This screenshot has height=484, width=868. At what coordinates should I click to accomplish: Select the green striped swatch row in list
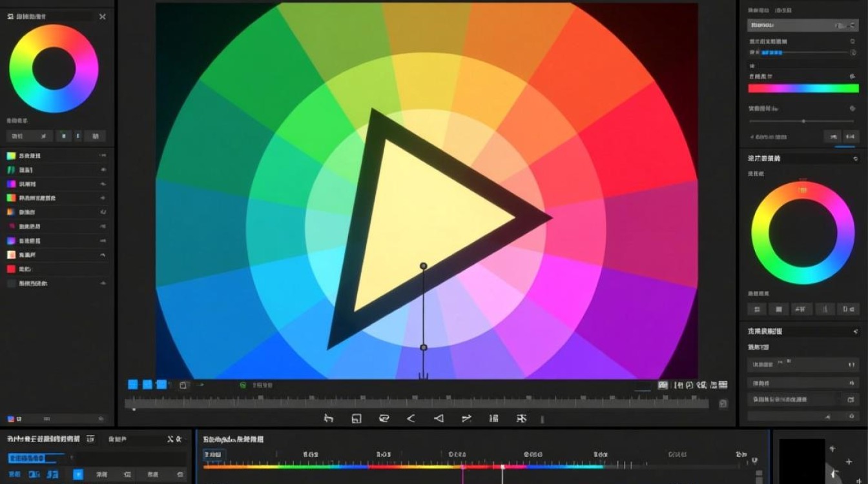coord(56,170)
